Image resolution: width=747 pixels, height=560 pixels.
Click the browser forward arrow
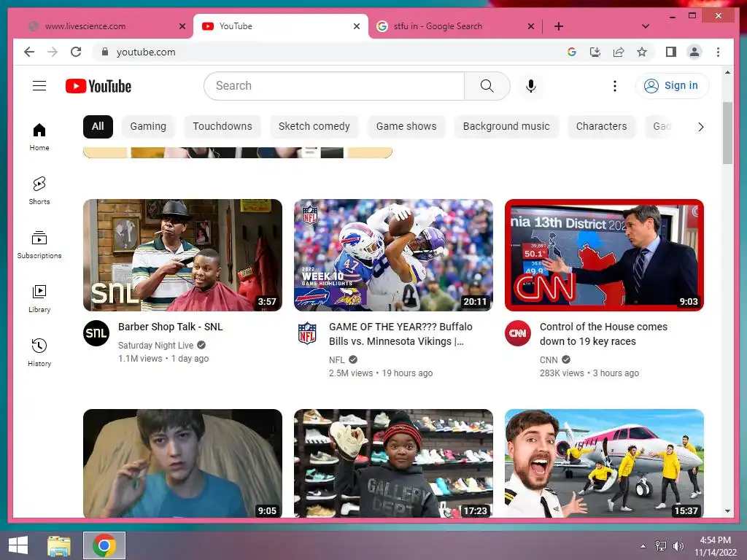pyautogui.click(x=53, y=52)
